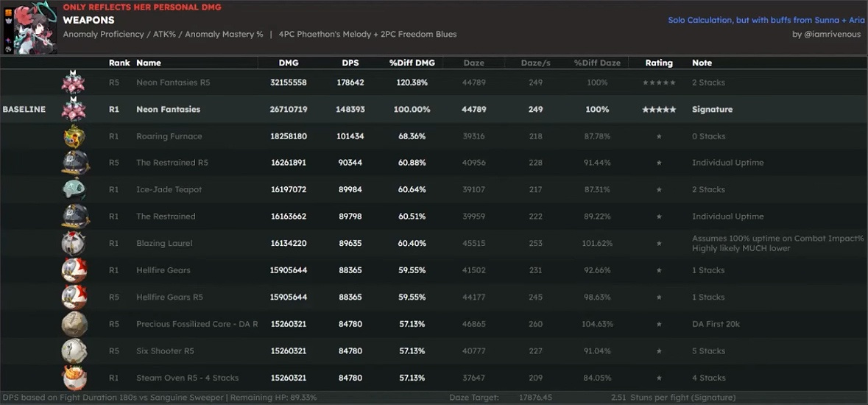Click the Six Shooter R5 weapon icon
This screenshot has width=868, height=405.
[x=74, y=351]
